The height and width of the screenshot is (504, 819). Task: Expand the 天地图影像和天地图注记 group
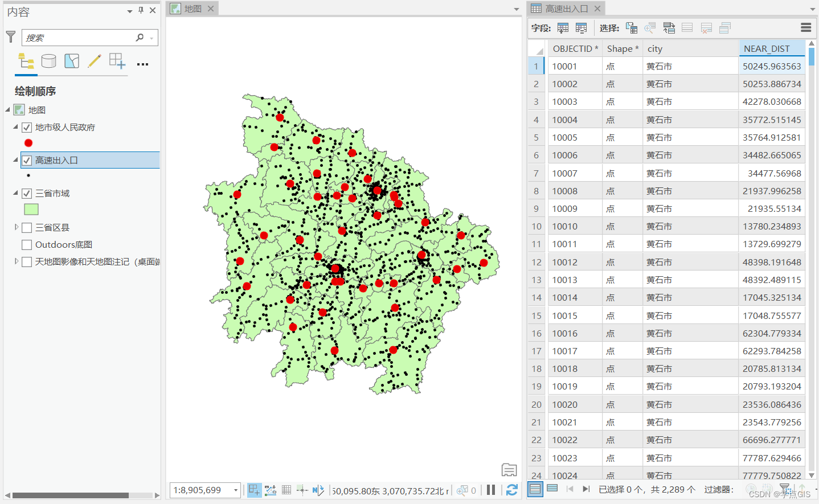point(17,261)
